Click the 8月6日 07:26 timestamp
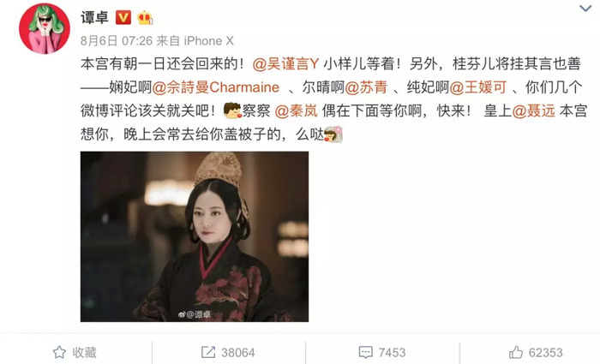The image size is (600, 364). 117,41
